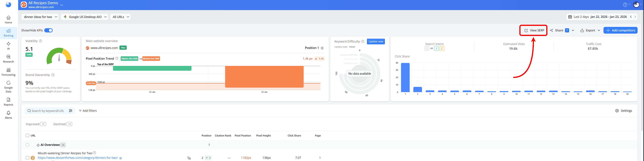644x161 pixels.
Task: Click the Share button
Action: click(559, 30)
